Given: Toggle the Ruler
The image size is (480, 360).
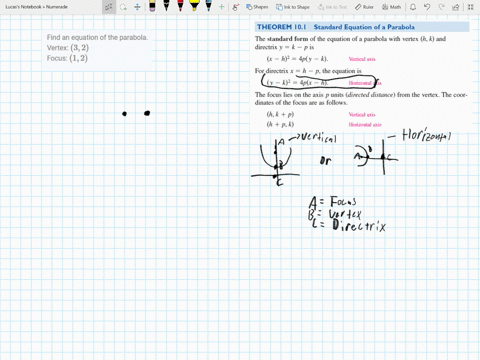Looking at the screenshot, I should [364, 7].
